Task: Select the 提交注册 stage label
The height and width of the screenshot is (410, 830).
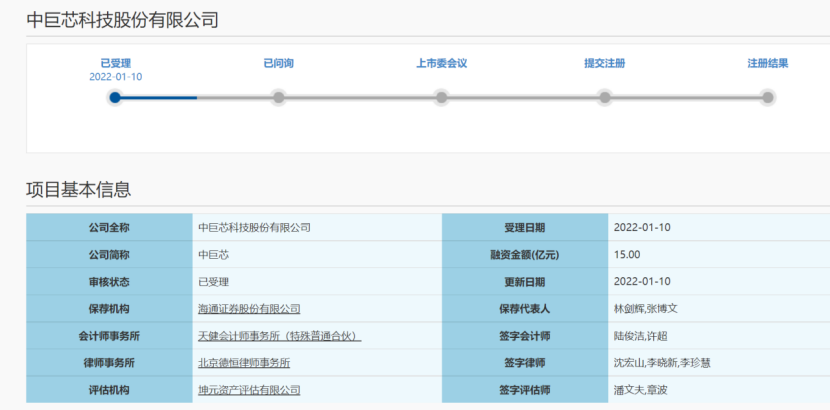Action: tap(605, 63)
